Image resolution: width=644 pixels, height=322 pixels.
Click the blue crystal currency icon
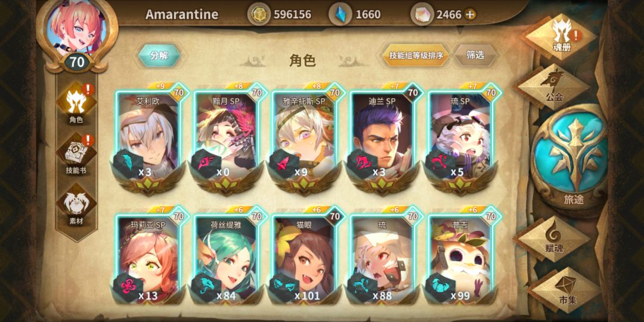coord(340,15)
